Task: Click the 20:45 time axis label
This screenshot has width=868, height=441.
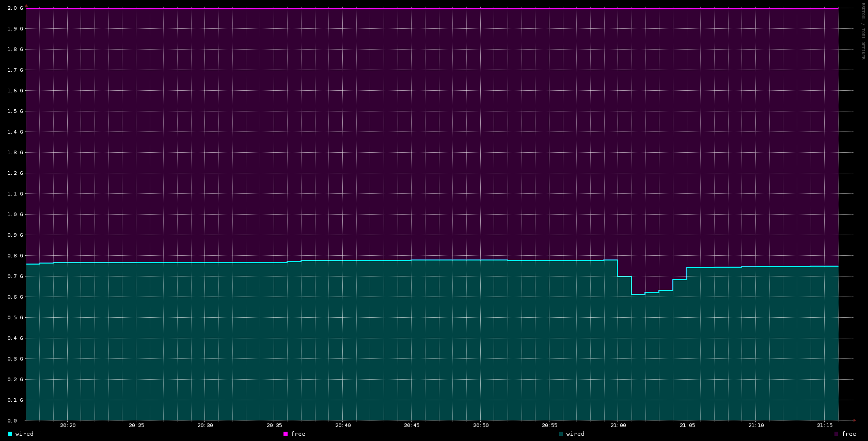Action: pos(412,426)
